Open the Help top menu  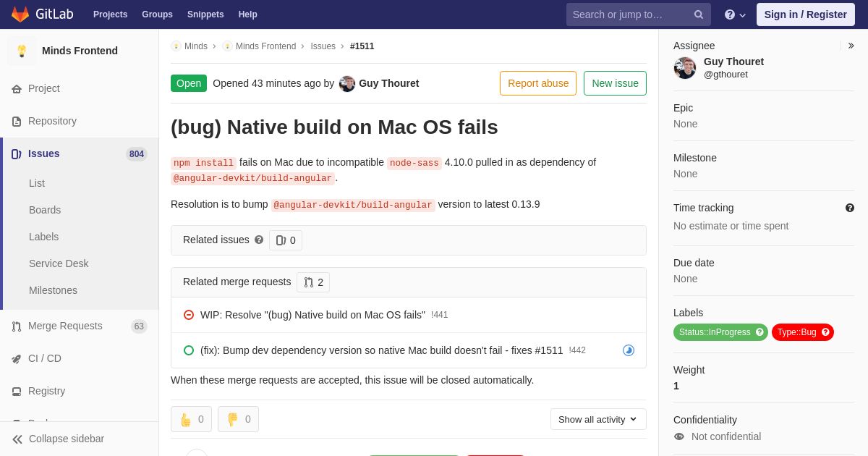248,14
